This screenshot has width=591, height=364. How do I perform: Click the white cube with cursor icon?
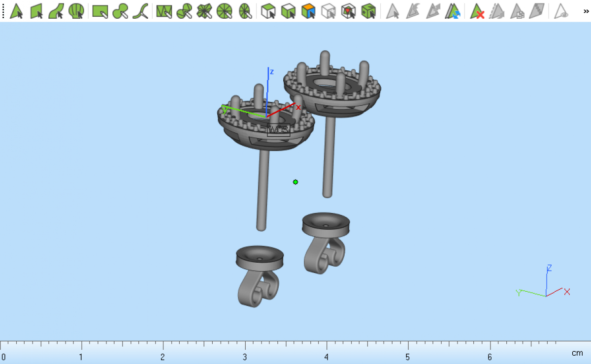[x=268, y=11]
